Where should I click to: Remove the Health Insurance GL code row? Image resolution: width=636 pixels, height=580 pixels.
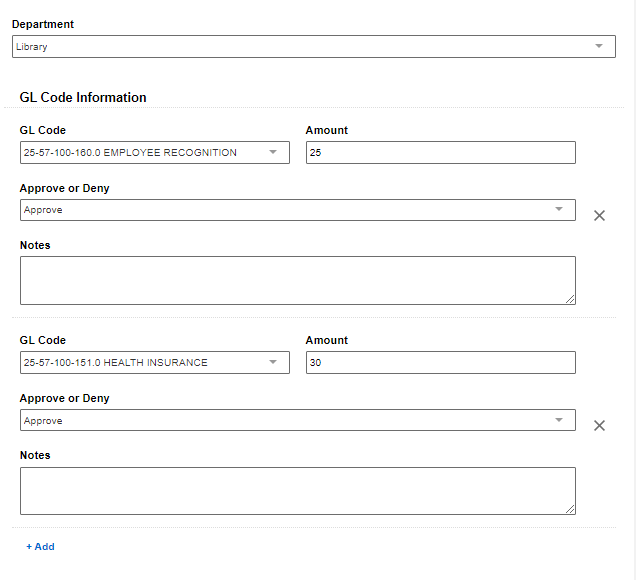point(599,425)
